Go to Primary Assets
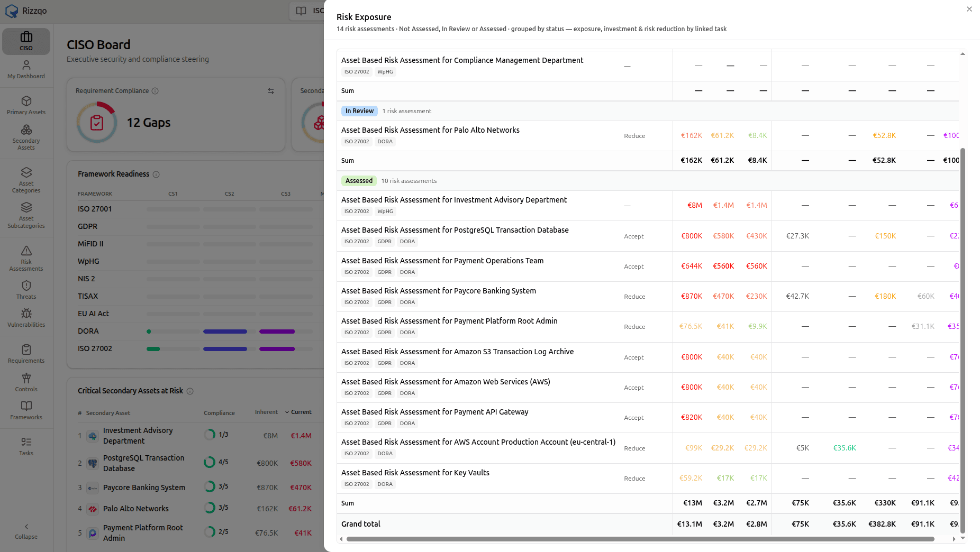The image size is (980, 552). coord(26,105)
